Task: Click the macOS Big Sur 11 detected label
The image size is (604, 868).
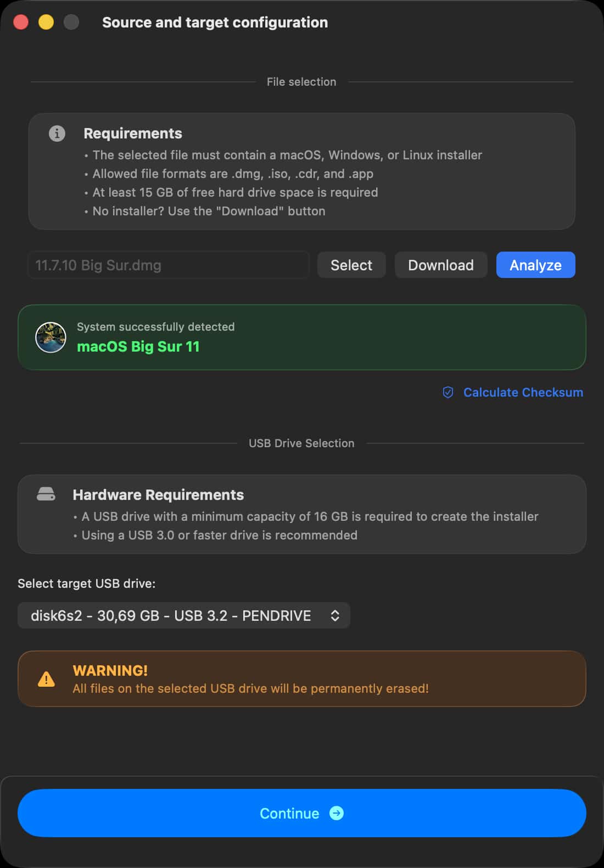Action: tap(138, 347)
